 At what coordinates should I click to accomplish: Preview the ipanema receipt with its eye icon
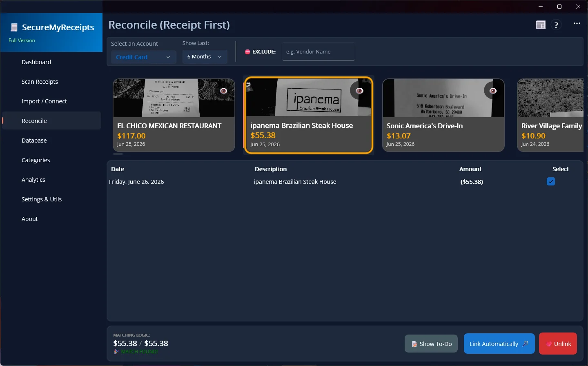[x=359, y=91]
